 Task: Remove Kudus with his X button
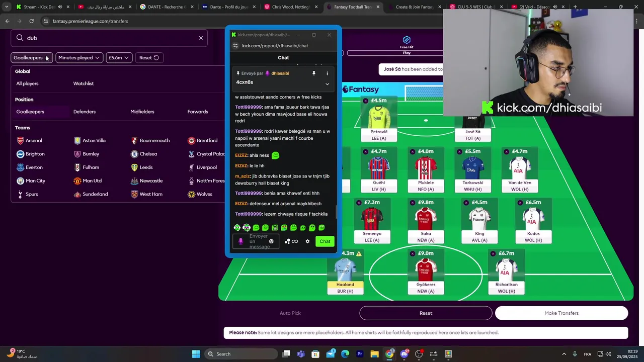(x=520, y=203)
